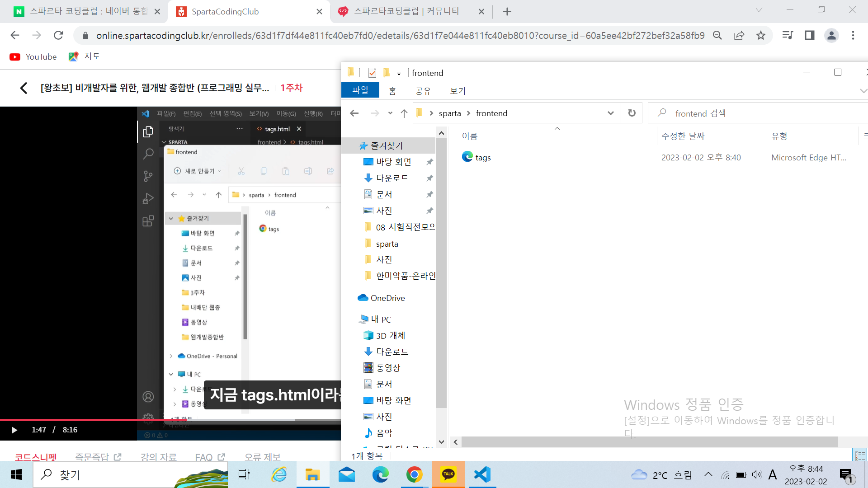
Task: Open pinned 다운로드 under 즐겨찾기
Action: 392,178
